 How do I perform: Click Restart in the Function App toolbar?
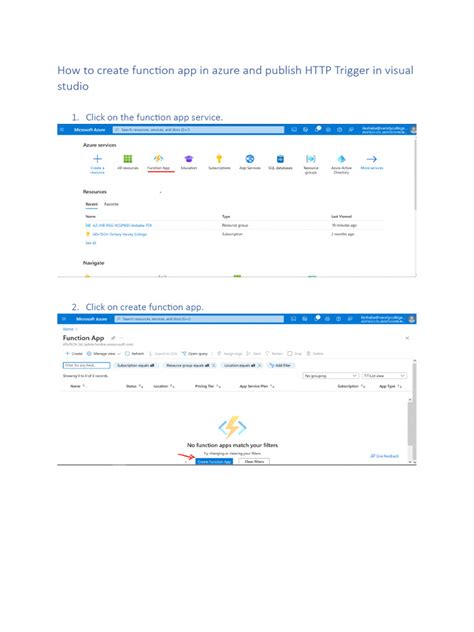pyautogui.click(x=274, y=353)
